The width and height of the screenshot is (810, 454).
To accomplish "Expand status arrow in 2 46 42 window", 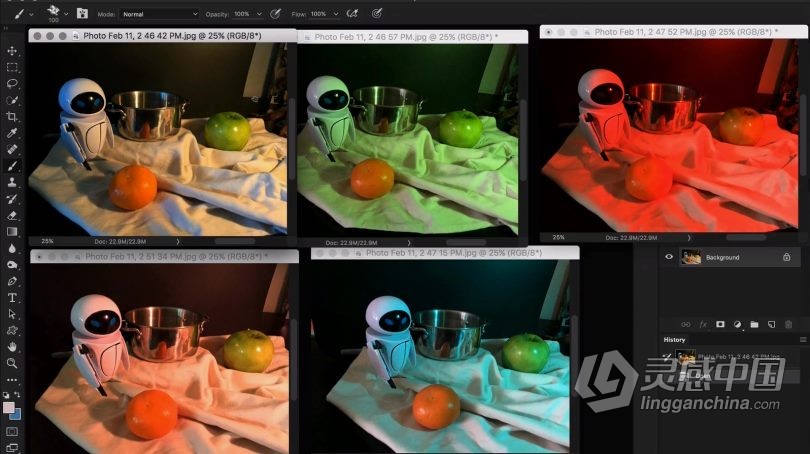I will [178, 241].
